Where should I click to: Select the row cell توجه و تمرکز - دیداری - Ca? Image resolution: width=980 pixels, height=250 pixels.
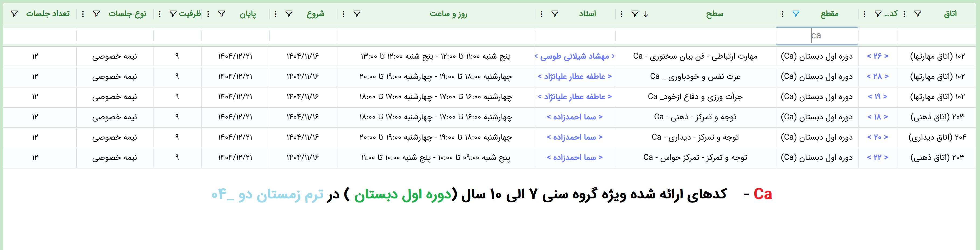695,137
